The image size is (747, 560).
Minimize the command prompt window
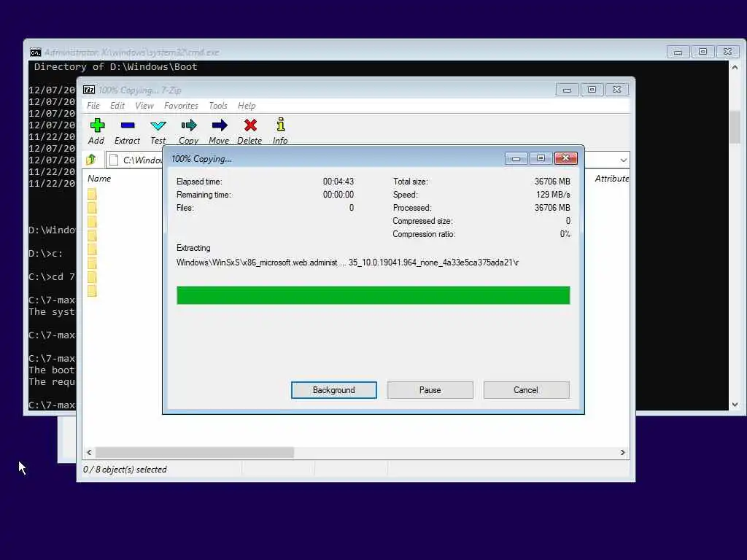click(x=678, y=52)
